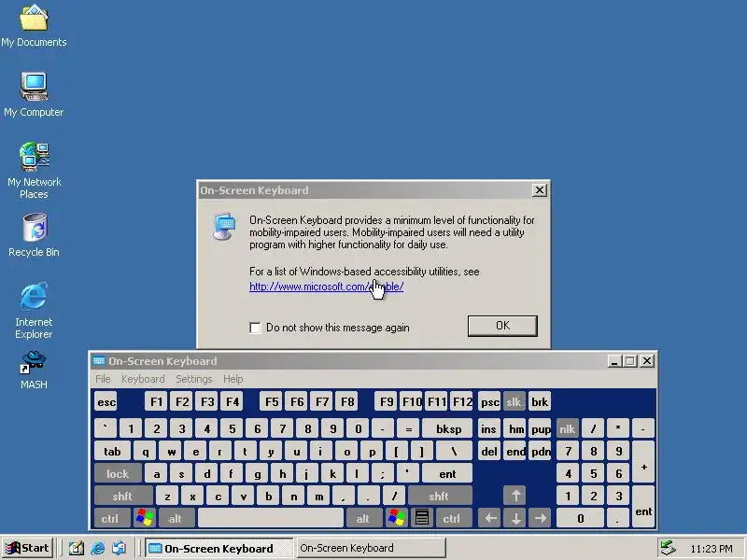
Task: Click OK in the On-Screen Keyboard dialog
Action: point(502,326)
